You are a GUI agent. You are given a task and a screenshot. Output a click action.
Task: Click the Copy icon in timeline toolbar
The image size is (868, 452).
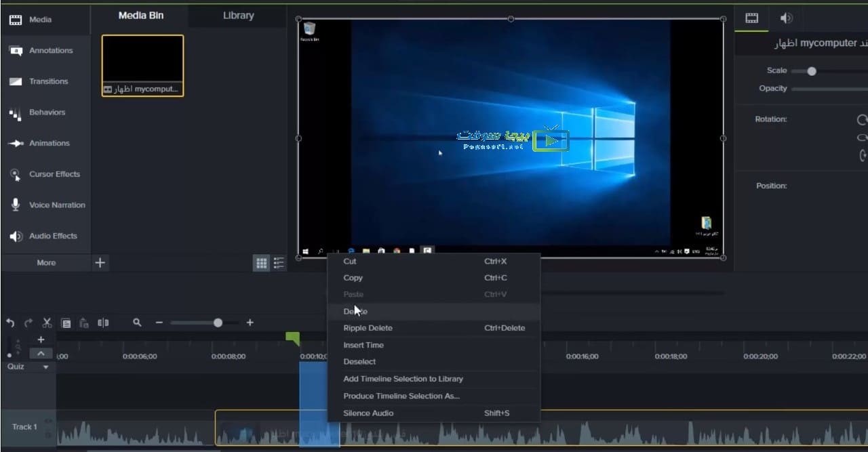click(66, 323)
